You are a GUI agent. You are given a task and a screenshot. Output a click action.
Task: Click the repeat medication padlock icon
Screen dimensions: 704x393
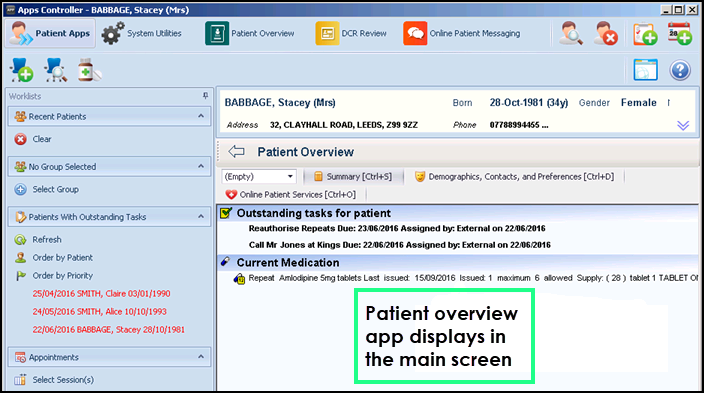pyautogui.click(x=239, y=279)
